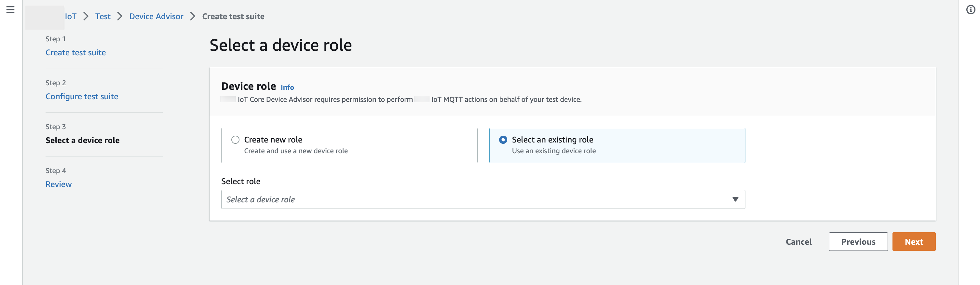Return to Step 1 Create test suite
980x285 pixels.
pos(76,52)
